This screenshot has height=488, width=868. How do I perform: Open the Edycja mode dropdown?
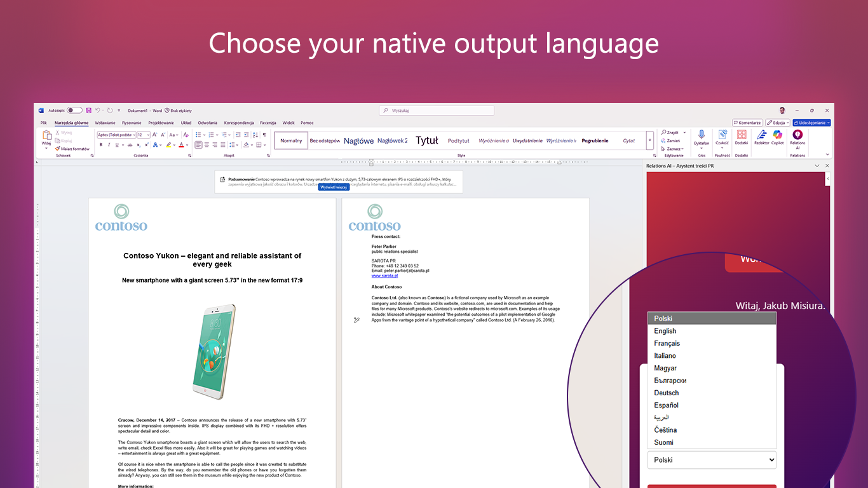tap(777, 123)
